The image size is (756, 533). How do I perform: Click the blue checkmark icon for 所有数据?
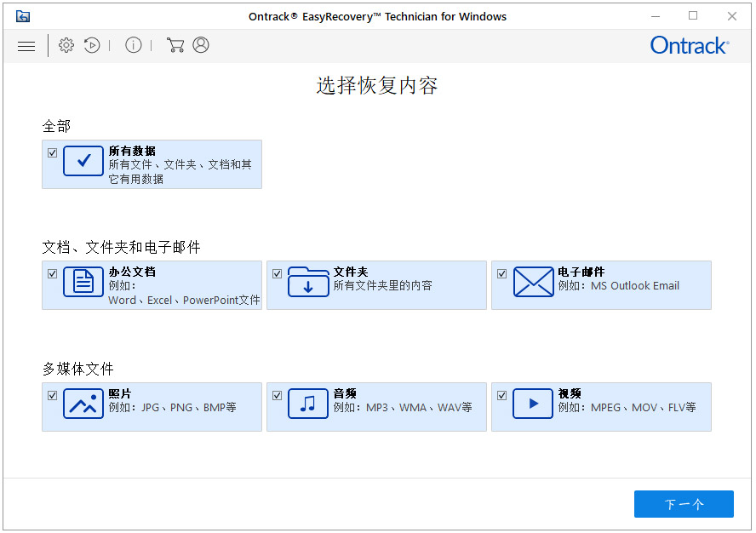83,161
